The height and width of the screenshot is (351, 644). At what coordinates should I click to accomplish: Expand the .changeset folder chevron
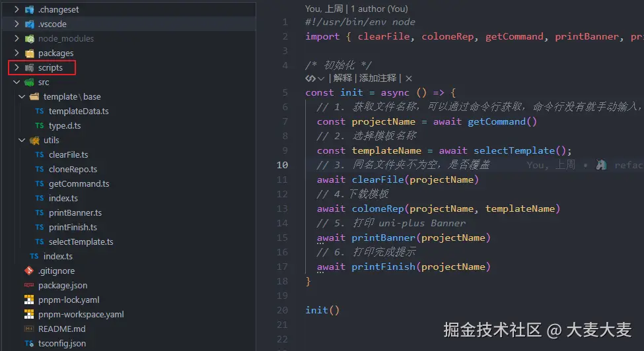click(x=17, y=9)
